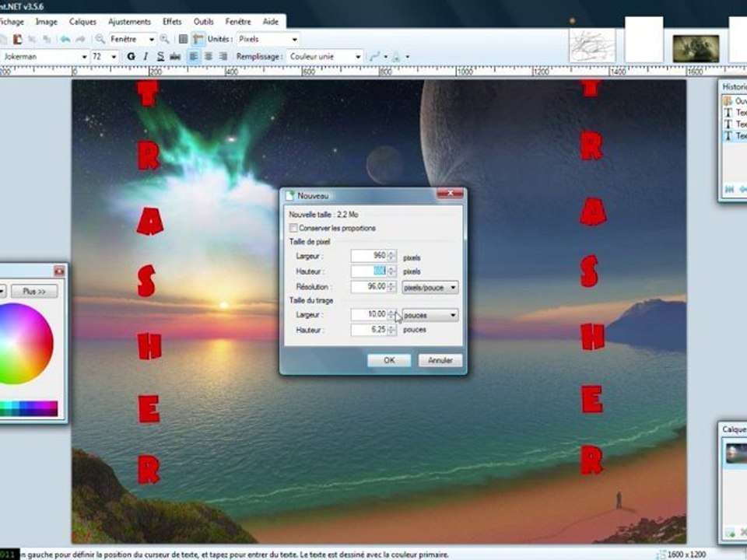The width and height of the screenshot is (747, 560).
Task: Click the blending mode flask icon
Action: click(x=396, y=57)
